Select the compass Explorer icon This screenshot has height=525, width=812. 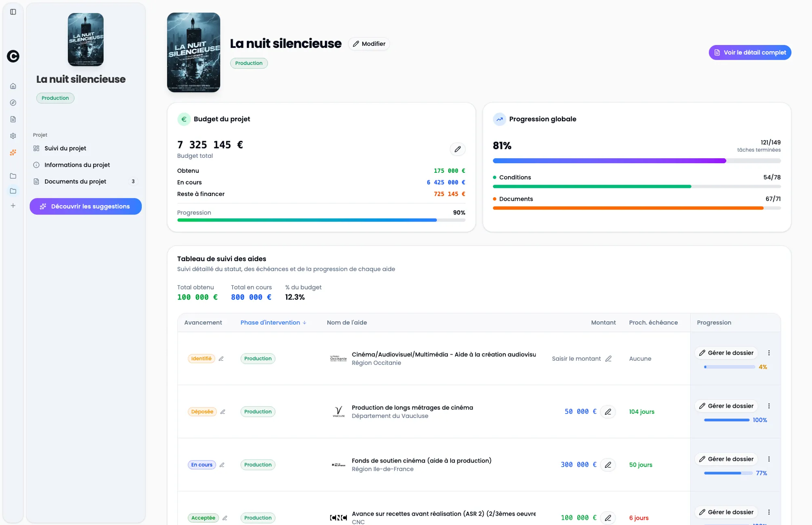(13, 103)
